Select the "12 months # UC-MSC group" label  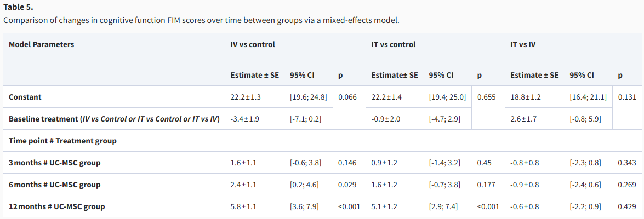(56, 206)
